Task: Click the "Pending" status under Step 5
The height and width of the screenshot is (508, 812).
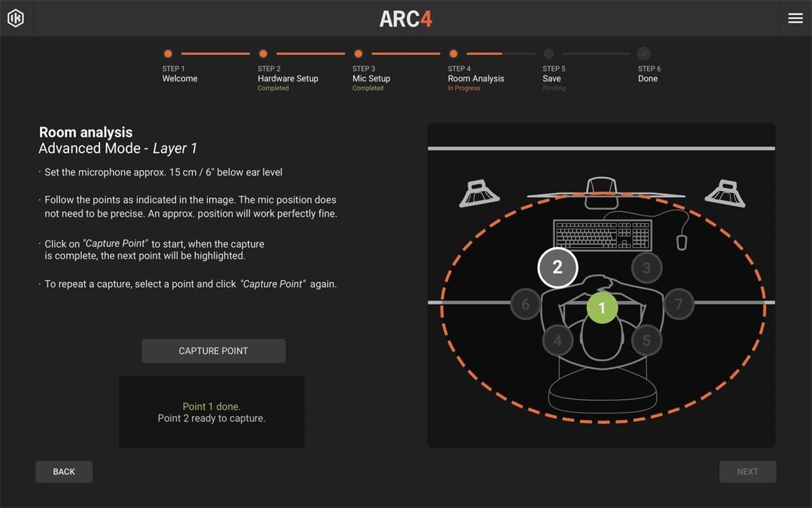Action: coord(554,88)
